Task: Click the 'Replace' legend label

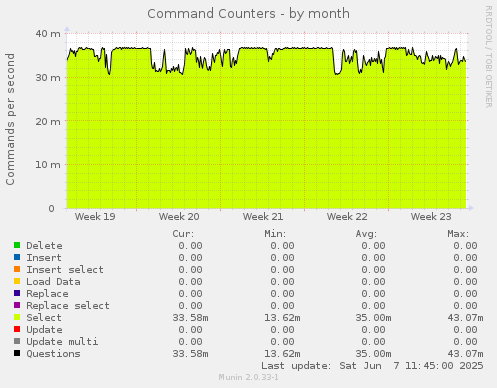Action: pyautogui.click(x=47, y=294)
